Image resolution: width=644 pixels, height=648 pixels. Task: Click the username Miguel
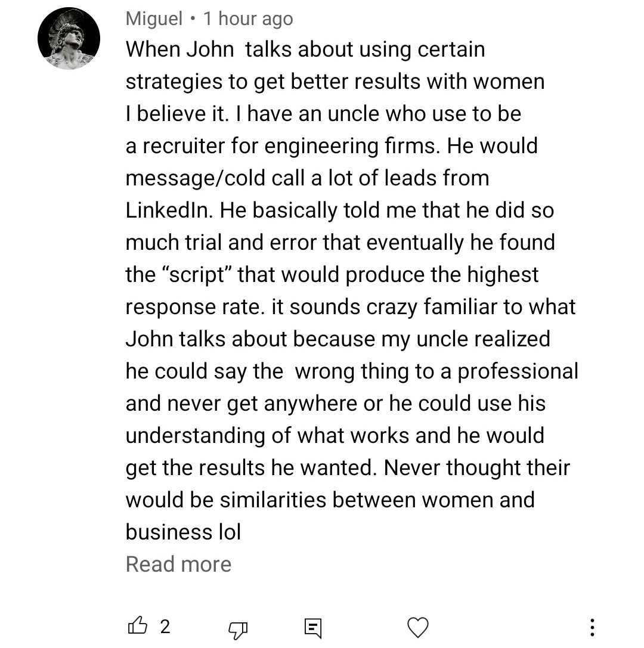(154, 18)
